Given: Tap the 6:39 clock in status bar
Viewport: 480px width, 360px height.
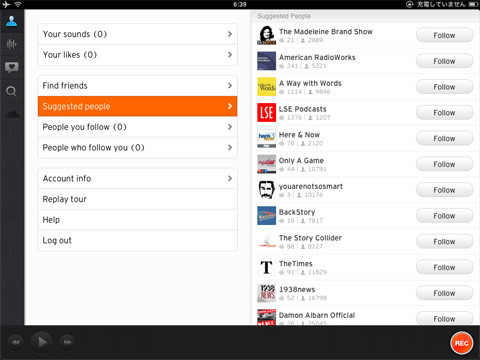Looking at the screenshot, I should [x=240, y=4].
